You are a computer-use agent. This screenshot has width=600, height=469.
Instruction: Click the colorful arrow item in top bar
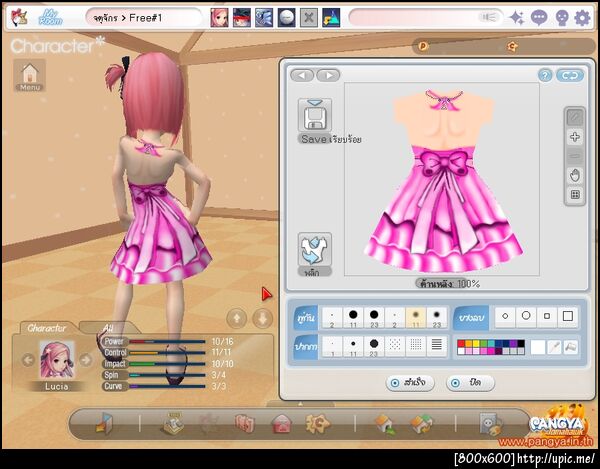click(331, 18)
